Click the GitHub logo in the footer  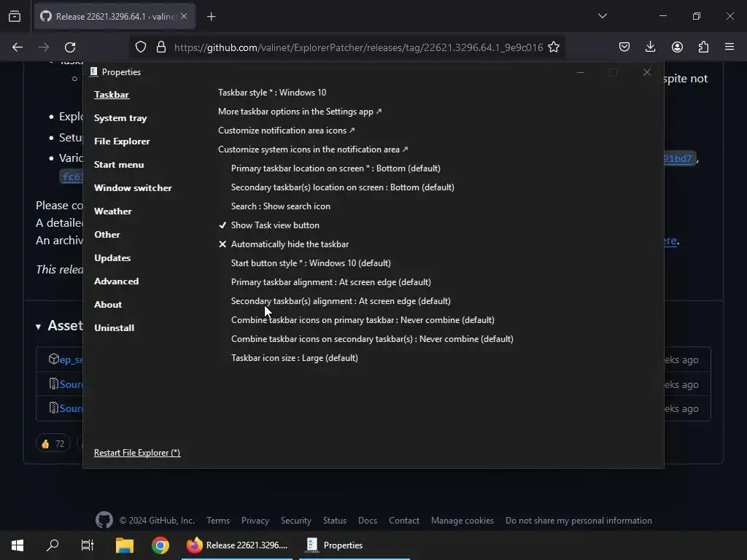click(104, 520)
